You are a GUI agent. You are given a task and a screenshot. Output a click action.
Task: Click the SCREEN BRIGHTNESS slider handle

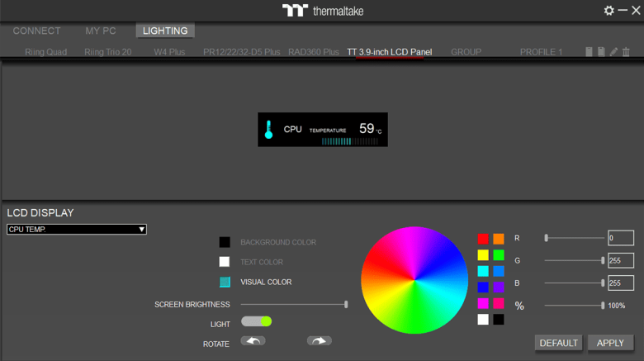point(346,304)
